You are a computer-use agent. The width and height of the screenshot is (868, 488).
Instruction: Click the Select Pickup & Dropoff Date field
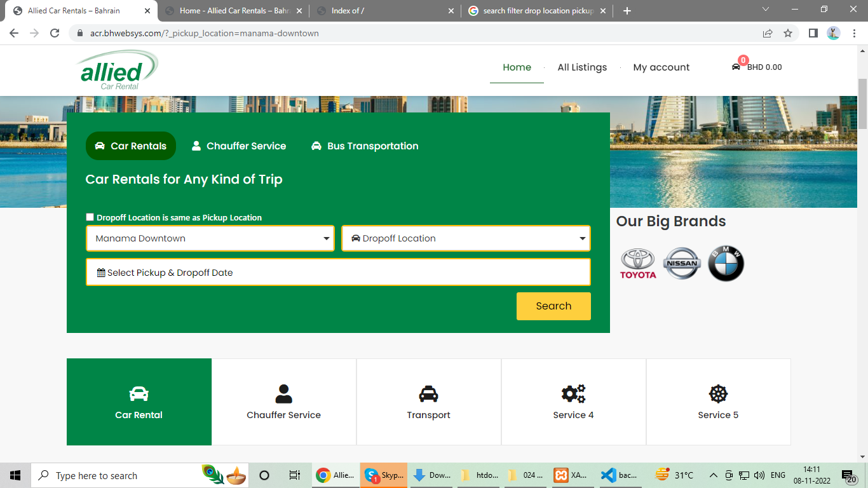pos(338,273)
